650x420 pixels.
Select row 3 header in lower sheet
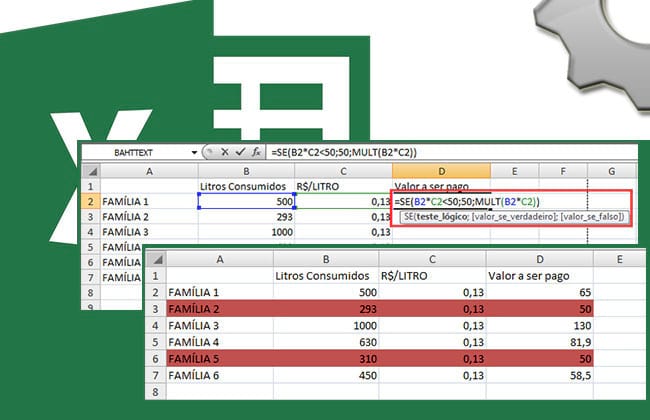coord(155,309)
